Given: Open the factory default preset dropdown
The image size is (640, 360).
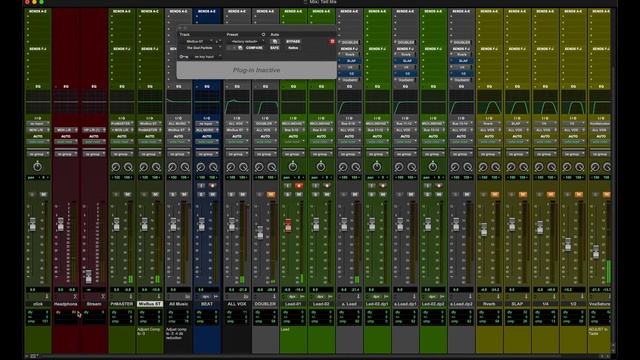Looking at the screenshot, I should [x=245, y=41].
